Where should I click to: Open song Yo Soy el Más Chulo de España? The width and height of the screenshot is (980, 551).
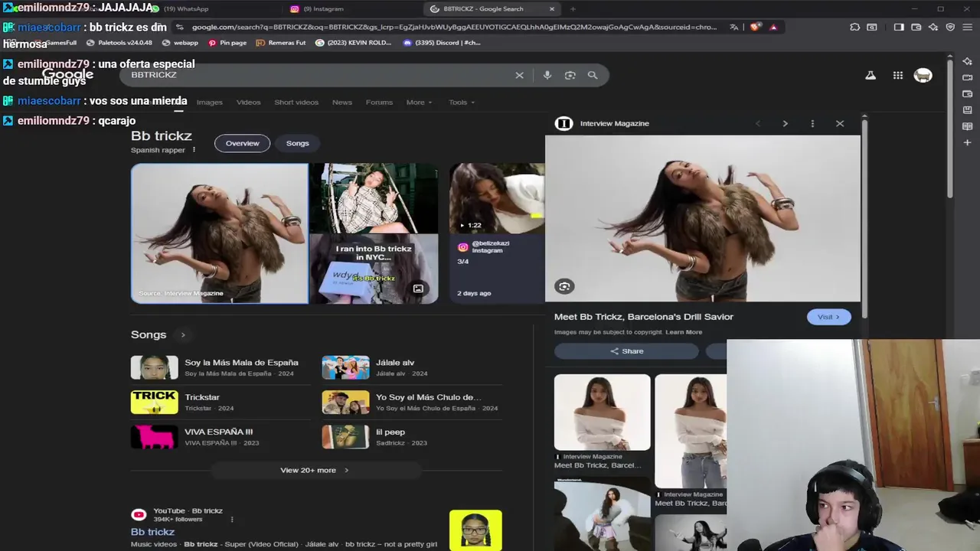coord(410,403)
